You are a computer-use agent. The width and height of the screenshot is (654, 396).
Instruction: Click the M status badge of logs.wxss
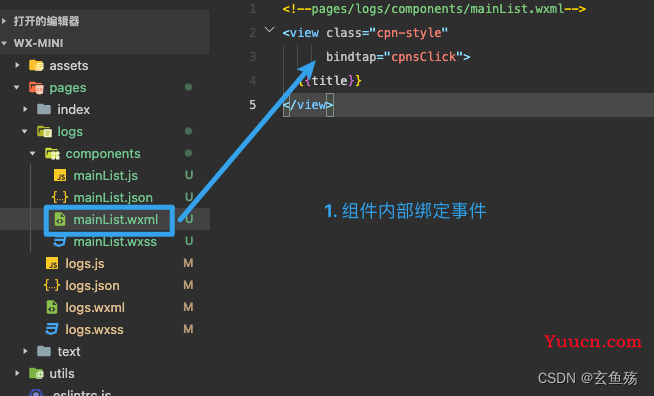[188, 329]
